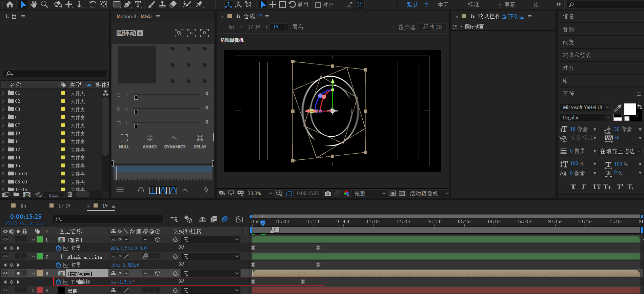This screenshot has height=294, width=644.
Task: Open parent dropdown for layer 3 圆环动画
Action: coord(211,273)
